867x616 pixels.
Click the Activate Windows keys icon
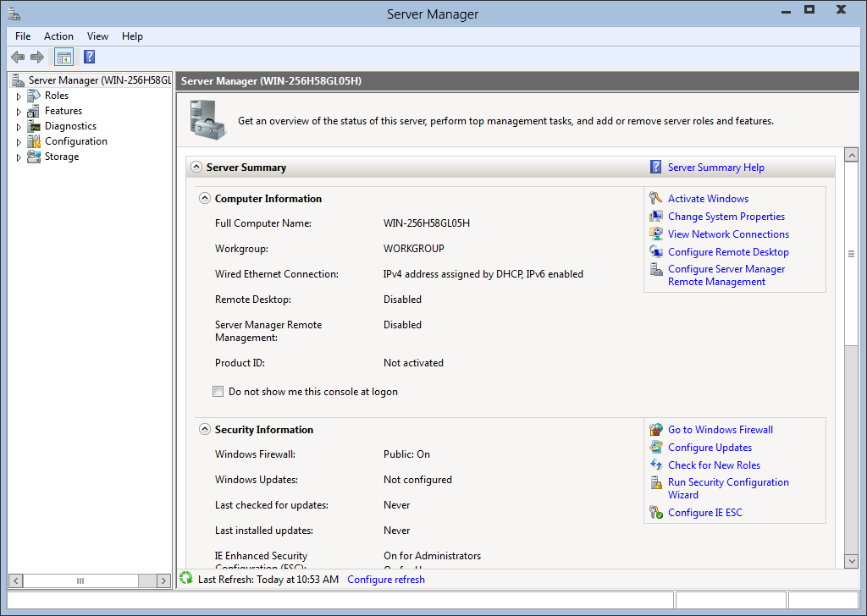click(656, 199)
